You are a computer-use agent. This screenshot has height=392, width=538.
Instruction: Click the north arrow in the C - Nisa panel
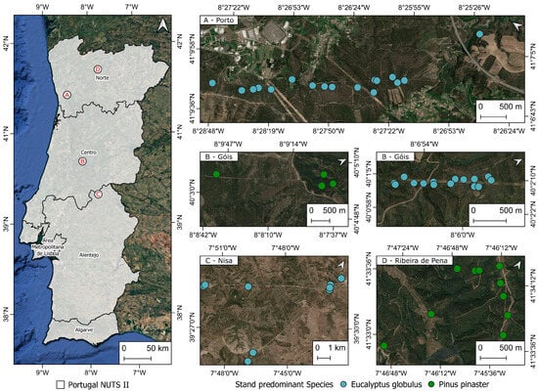340,265
